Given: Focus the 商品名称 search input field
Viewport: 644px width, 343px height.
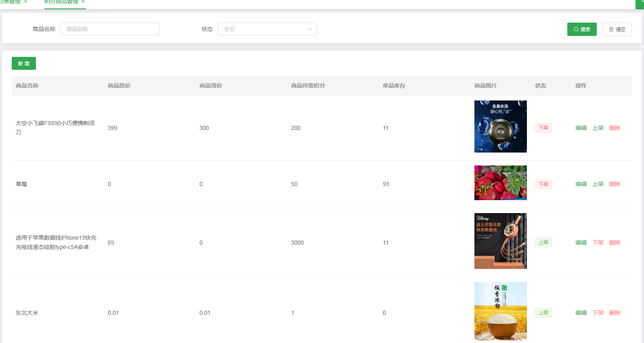Looking at the screenshot, I should [109, 29].
